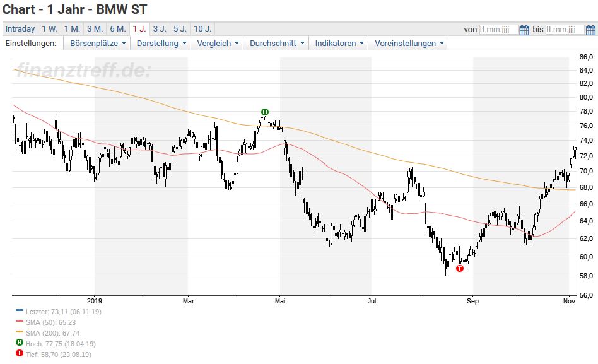Image resolution: width=598 pixels, height=364 pixels.
Task: Open the Indikatoren dropdown
Action: click(339, 44)
